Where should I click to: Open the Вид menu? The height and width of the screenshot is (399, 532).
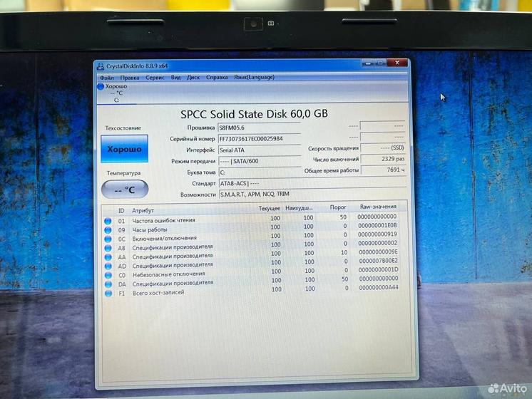pos(175,77)
